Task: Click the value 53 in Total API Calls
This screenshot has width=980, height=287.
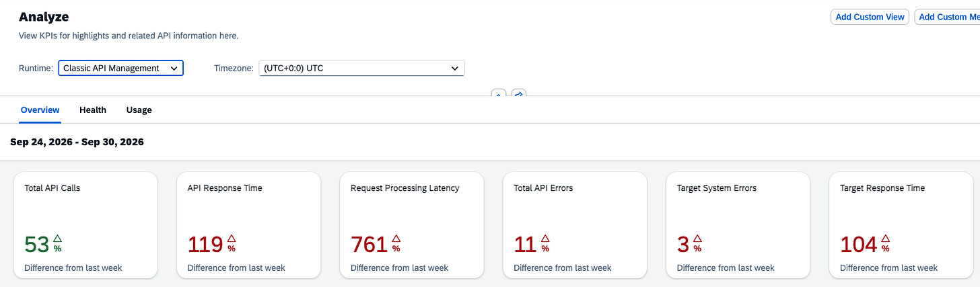Action: click(x=37, y=245)
